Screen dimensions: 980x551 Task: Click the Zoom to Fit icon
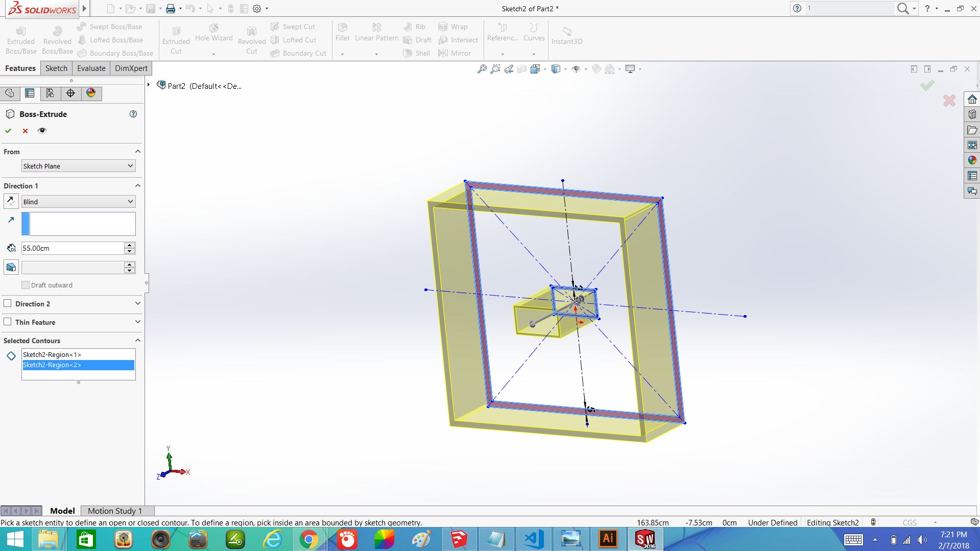(482, 69)
